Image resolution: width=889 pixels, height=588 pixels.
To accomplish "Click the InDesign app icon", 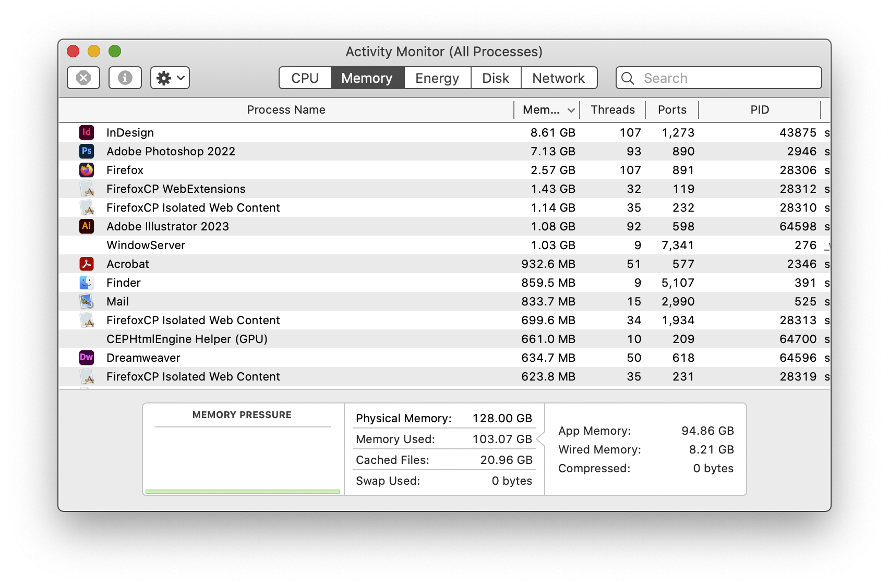I will tap(87, 132).
